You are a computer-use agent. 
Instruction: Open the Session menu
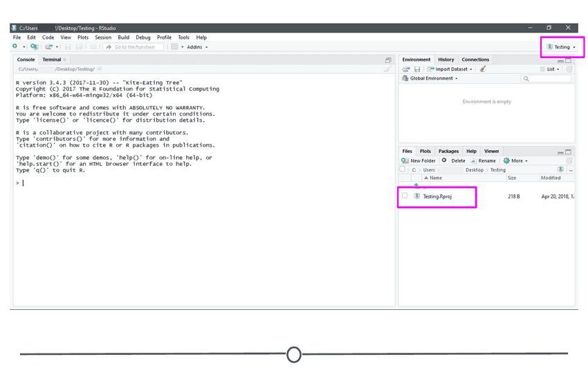click(103, 37)
